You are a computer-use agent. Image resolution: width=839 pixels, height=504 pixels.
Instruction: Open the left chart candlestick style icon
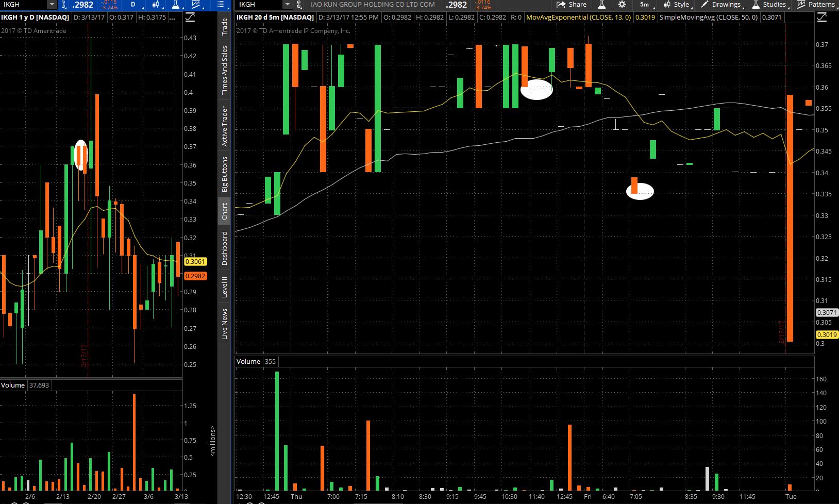(156, 5)
